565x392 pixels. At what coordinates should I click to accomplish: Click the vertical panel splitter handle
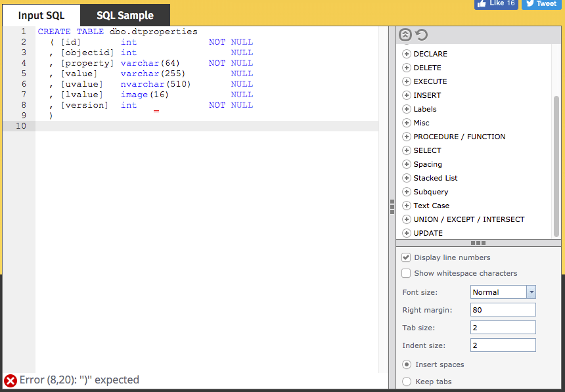tap(392, 207)
